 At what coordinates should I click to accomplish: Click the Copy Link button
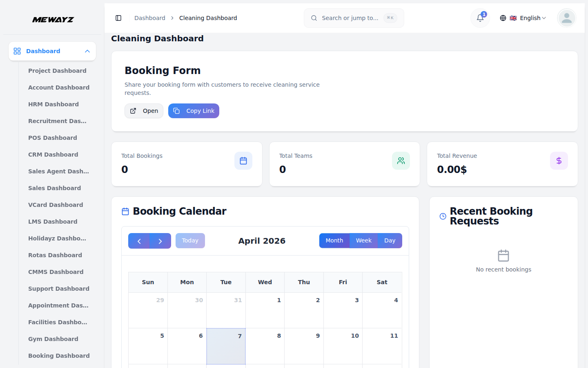tap(194, 111)
